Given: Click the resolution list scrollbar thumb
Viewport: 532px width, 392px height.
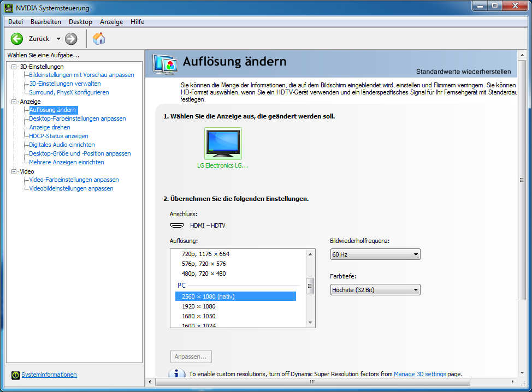Looking at the screenshot, I should 310,286.
